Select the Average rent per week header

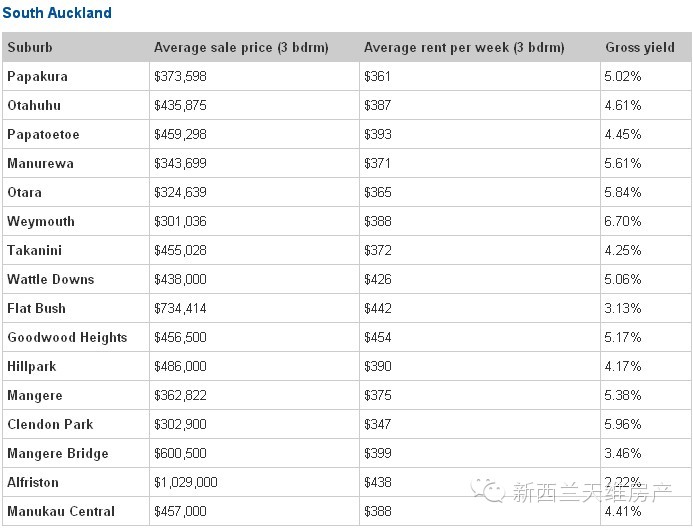click(464, 47)
